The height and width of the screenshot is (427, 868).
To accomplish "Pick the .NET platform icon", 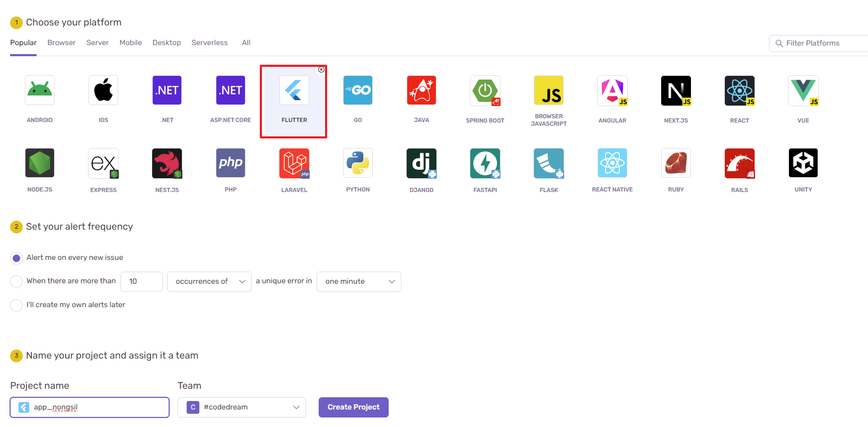I will tap(167, 90).
